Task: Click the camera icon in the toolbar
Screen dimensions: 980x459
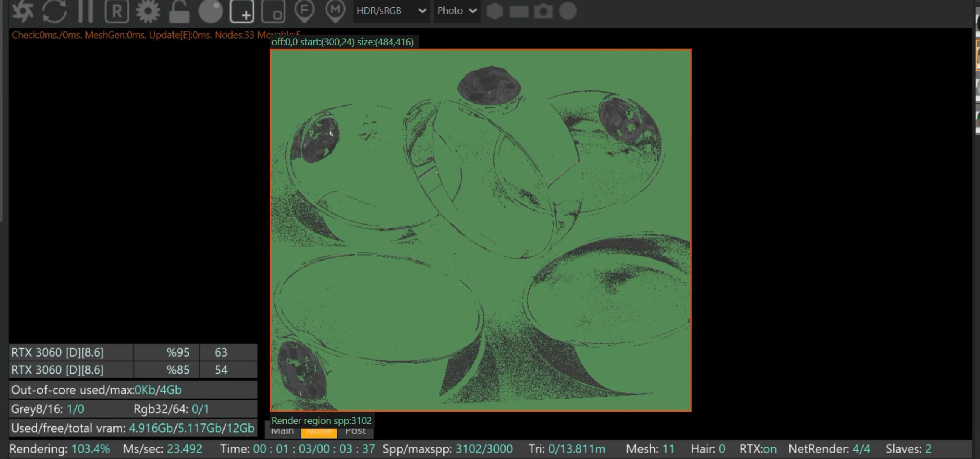Action: click(543, 11)
